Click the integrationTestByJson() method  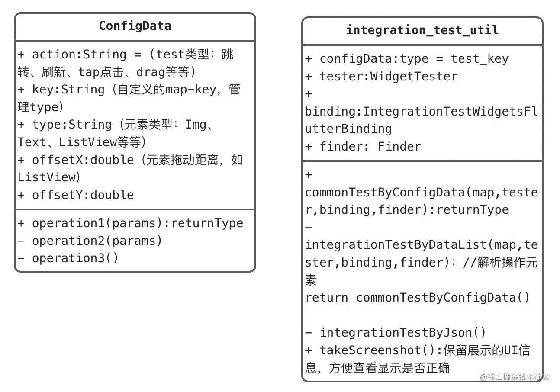[396, 332]
